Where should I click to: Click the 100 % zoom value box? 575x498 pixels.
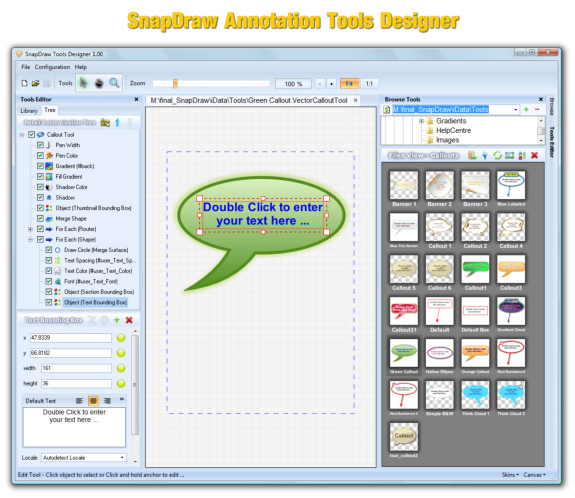tap(293, 84)
